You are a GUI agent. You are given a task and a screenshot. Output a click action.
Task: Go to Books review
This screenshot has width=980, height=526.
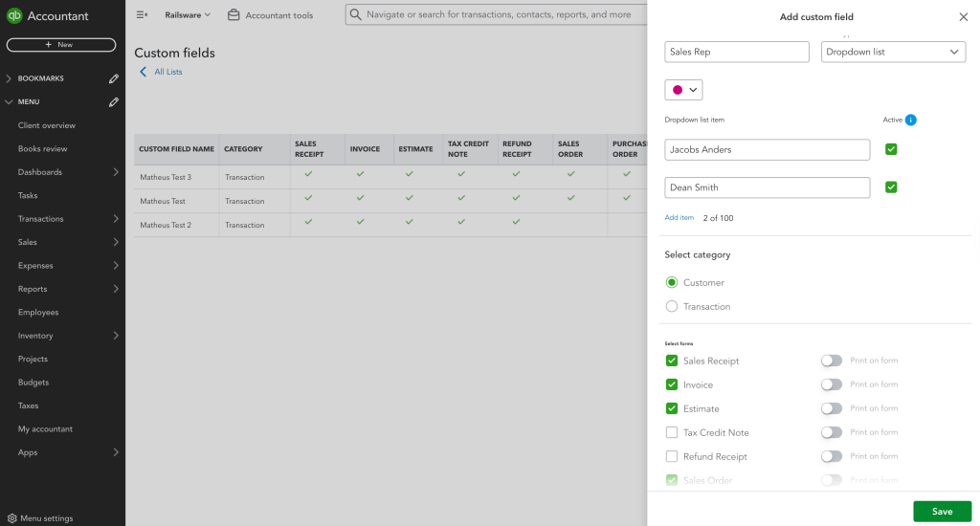pos(42,148)
